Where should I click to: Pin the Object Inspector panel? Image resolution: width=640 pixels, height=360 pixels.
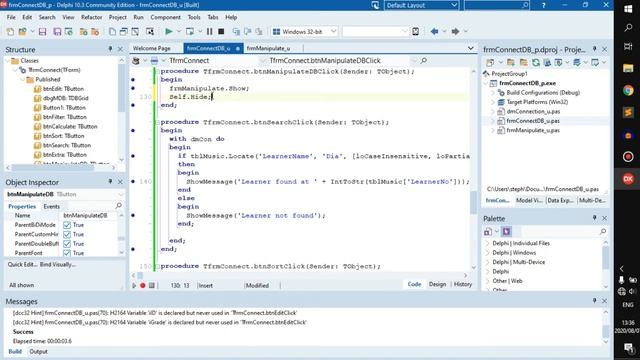pyautogui.click(x=110, y=182)
